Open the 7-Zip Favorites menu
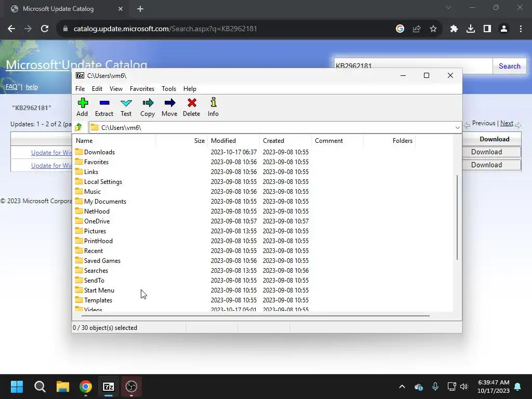532x399 pixels. 142,88
